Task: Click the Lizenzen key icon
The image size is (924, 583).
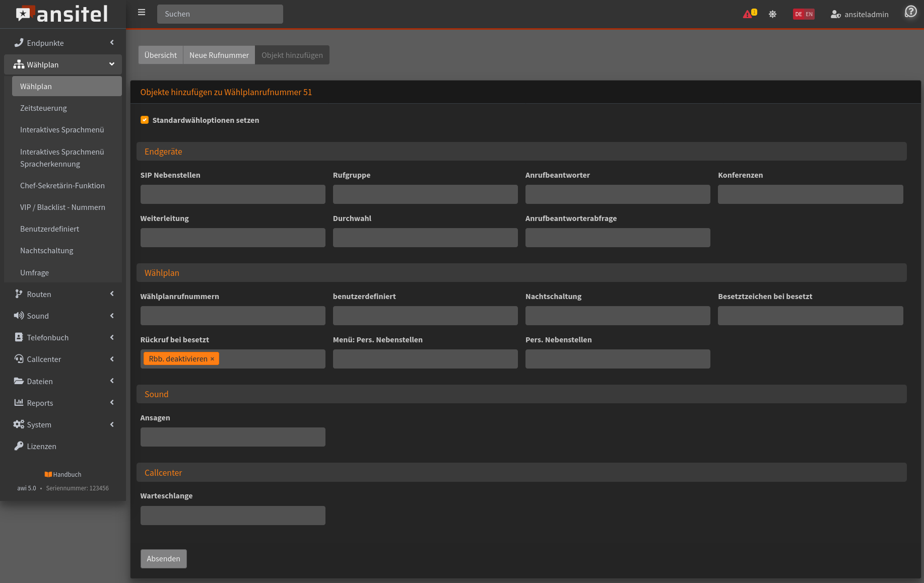Action: coord(19,446)
